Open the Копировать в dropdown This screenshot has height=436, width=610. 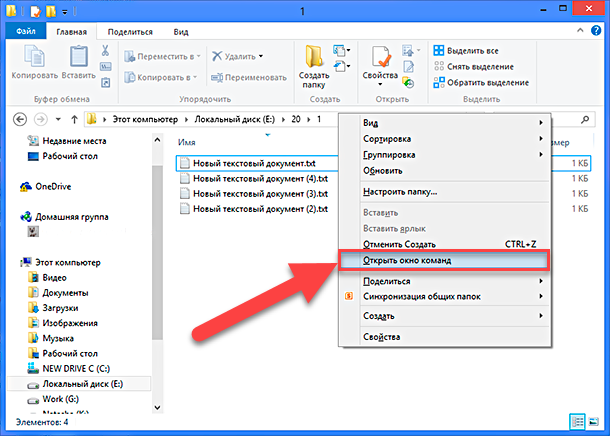pos(161,77)
